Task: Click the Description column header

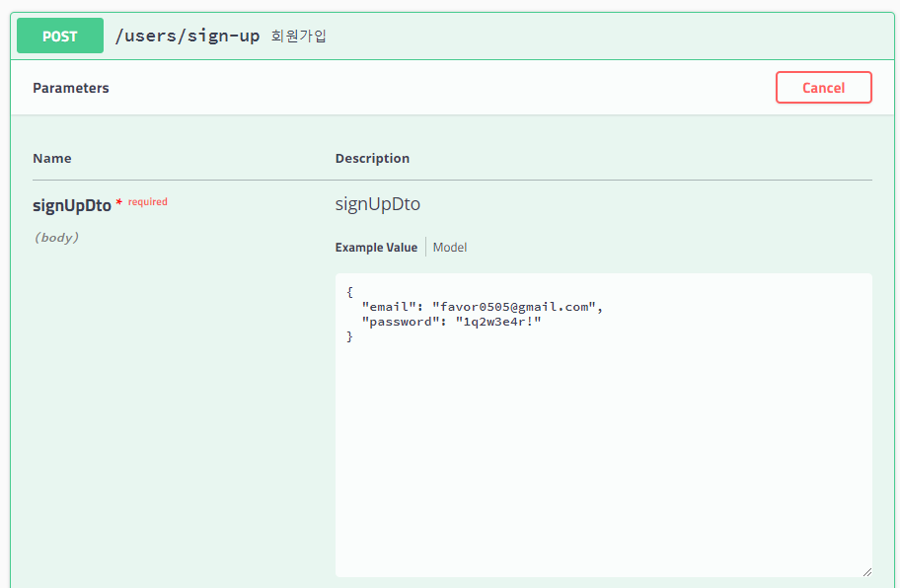Action: pyautogui.click(x=372, y=158)
